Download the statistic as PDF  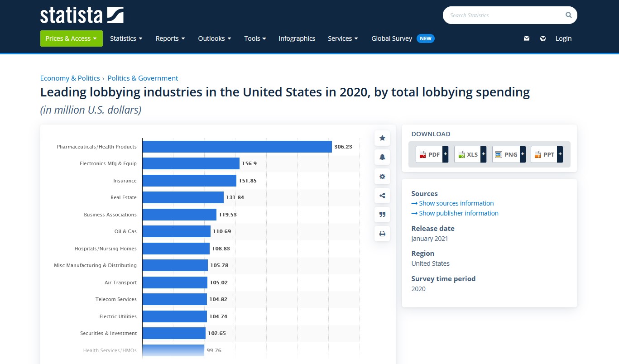pyautogui.click(x=429, y=154)
